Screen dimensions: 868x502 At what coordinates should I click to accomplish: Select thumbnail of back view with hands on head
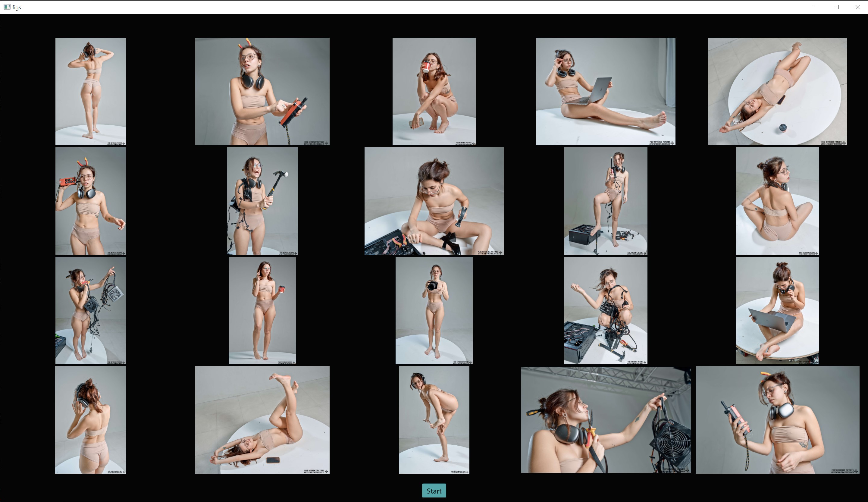(91, 91)
